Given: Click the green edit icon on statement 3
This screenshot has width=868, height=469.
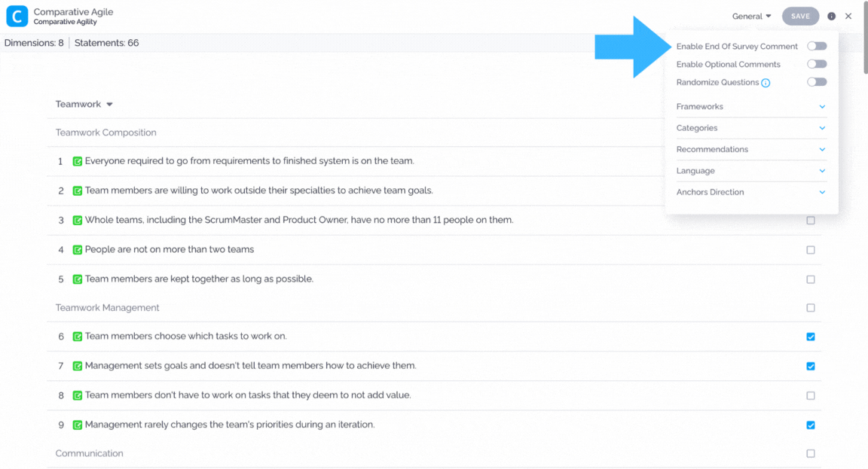Looking at the screenshot, I should 78,220.
